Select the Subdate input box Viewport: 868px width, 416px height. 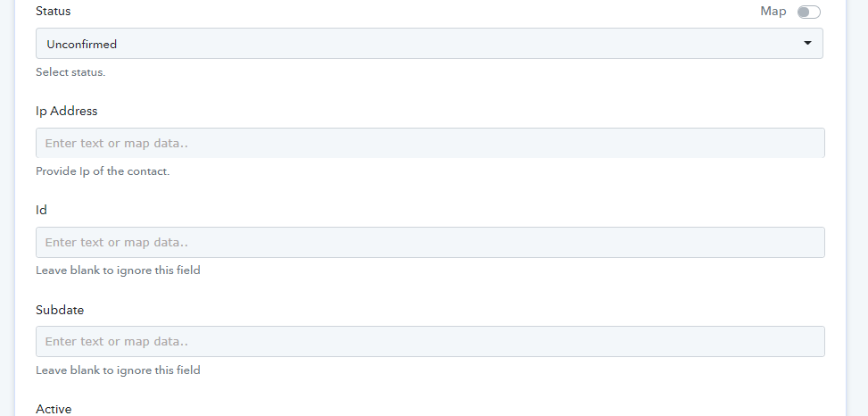click(430, 341)
